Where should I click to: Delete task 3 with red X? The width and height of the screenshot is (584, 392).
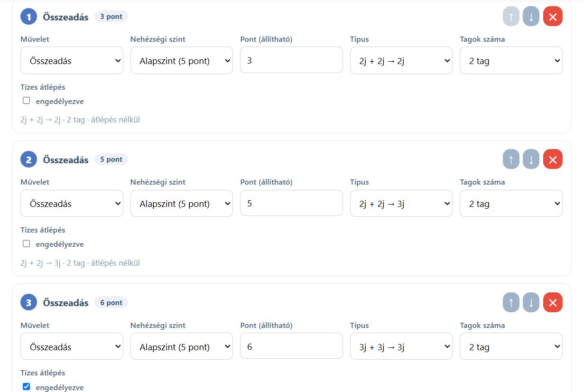[x=553, y=303]
